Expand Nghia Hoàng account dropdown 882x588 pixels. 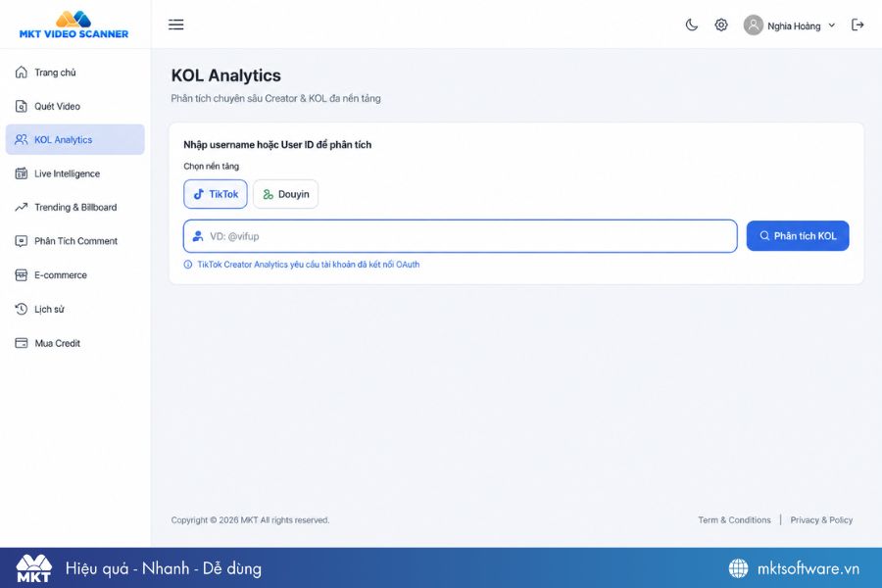tap(831, 25)
